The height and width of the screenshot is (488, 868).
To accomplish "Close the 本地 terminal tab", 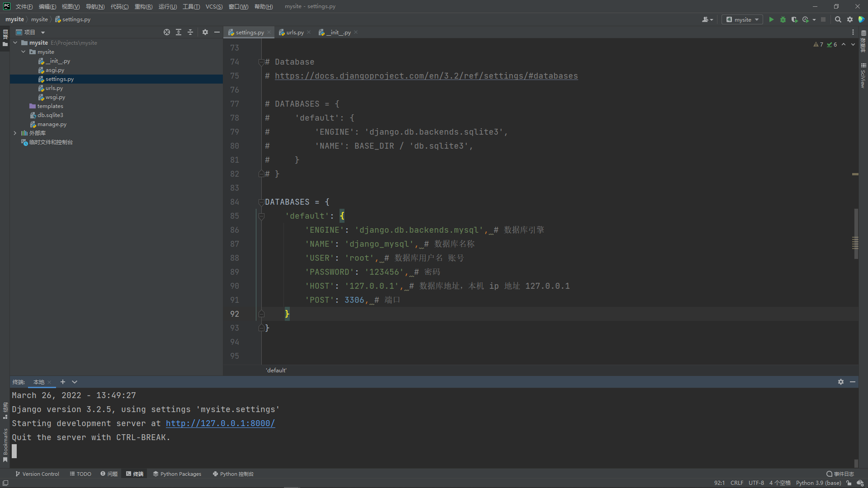I will point(49,382).
